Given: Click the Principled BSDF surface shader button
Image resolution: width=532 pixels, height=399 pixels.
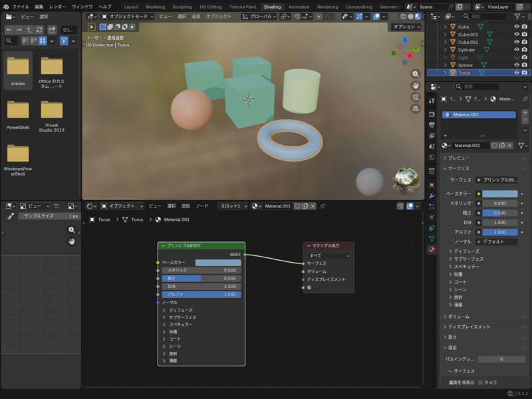Looking at the screenshot, I should (497, 180).
